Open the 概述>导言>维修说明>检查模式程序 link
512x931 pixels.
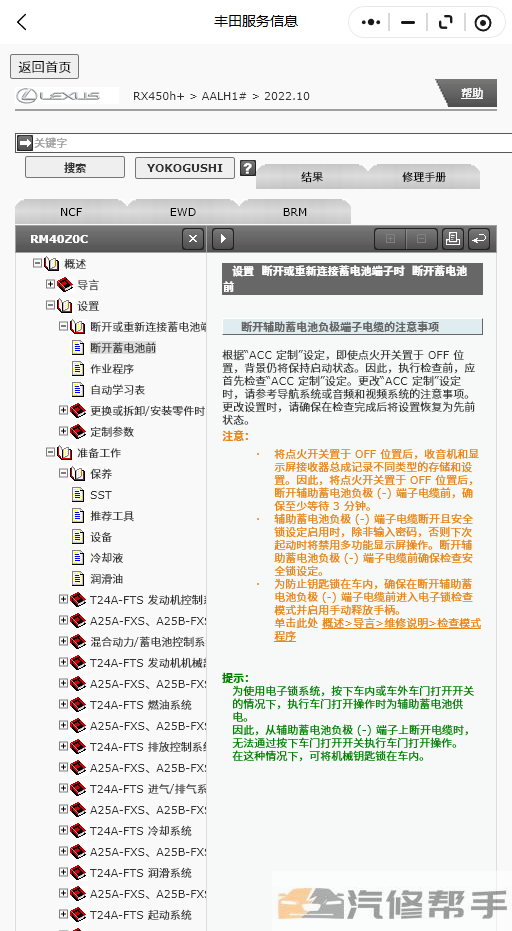(377, 630)
